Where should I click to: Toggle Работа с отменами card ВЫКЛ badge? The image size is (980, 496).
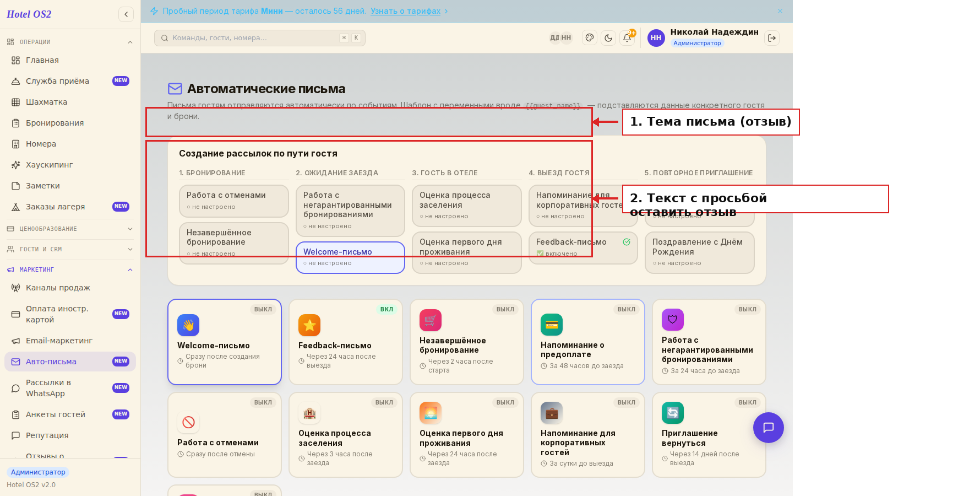click(263, 402)
